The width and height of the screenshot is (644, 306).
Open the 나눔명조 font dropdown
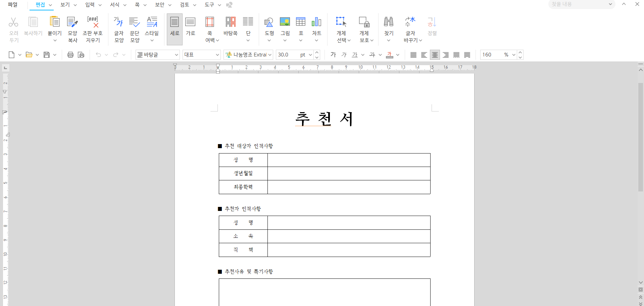(x=270, y=55)
